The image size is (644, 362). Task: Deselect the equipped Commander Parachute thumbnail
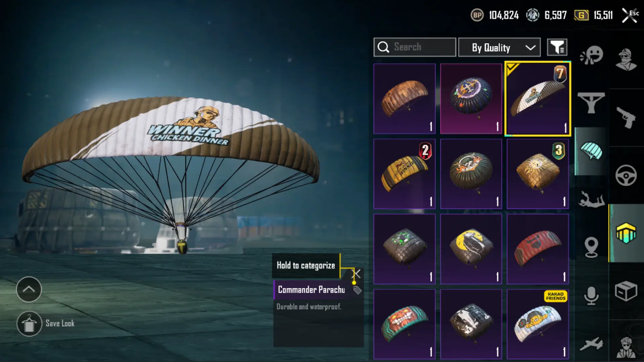click(x=538, y=99)
